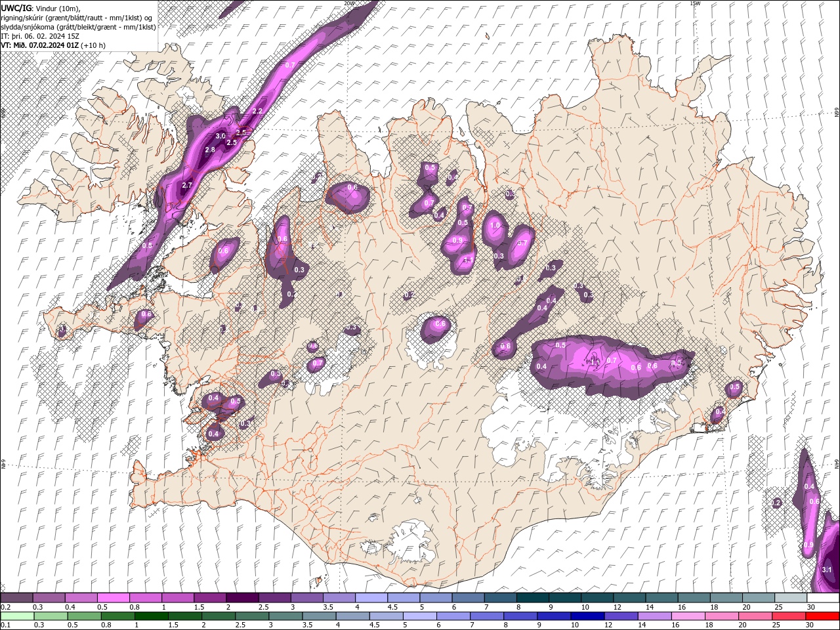Click the '15W' longitude label
The width and height of the screenshot is (840, 630).
coord(695,3)
